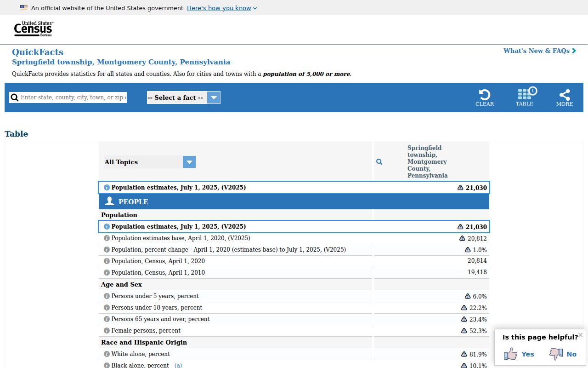Screen dimensions: 588x368
Task: Click the 'Age and Sex' subheading
Action: [121, 285]
